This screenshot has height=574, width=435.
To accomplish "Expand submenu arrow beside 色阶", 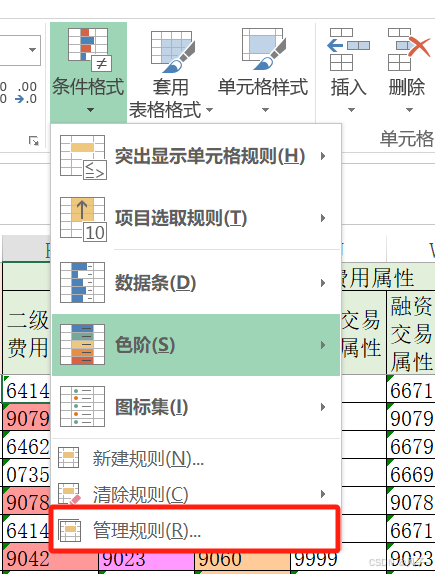I will point(323,345).
